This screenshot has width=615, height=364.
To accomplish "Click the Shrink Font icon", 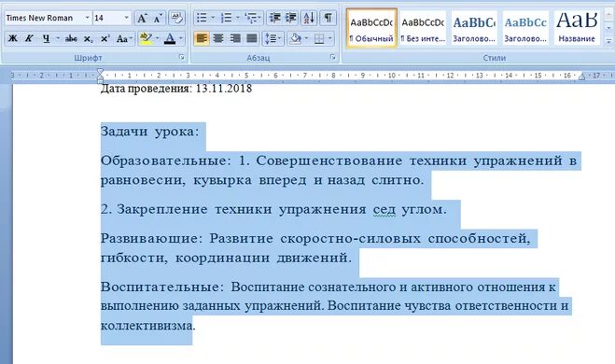I will tap(158, 18).
